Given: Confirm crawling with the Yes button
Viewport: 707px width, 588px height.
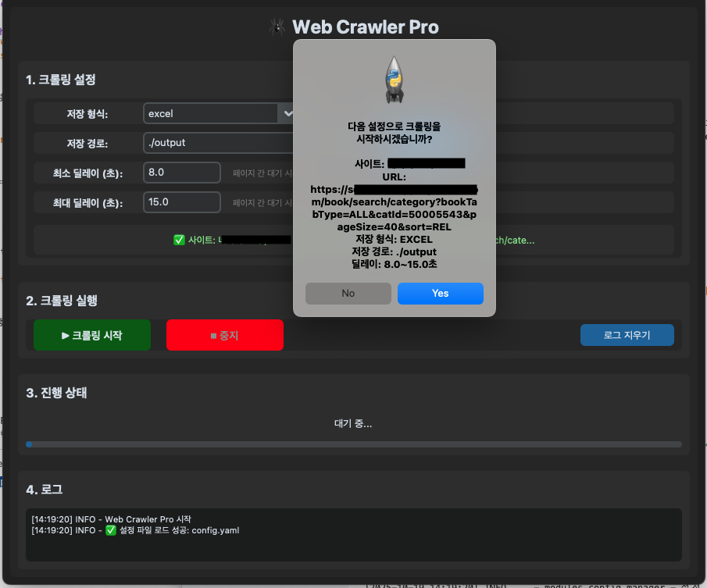Looking at the screenshot, I should coord(440,293).
